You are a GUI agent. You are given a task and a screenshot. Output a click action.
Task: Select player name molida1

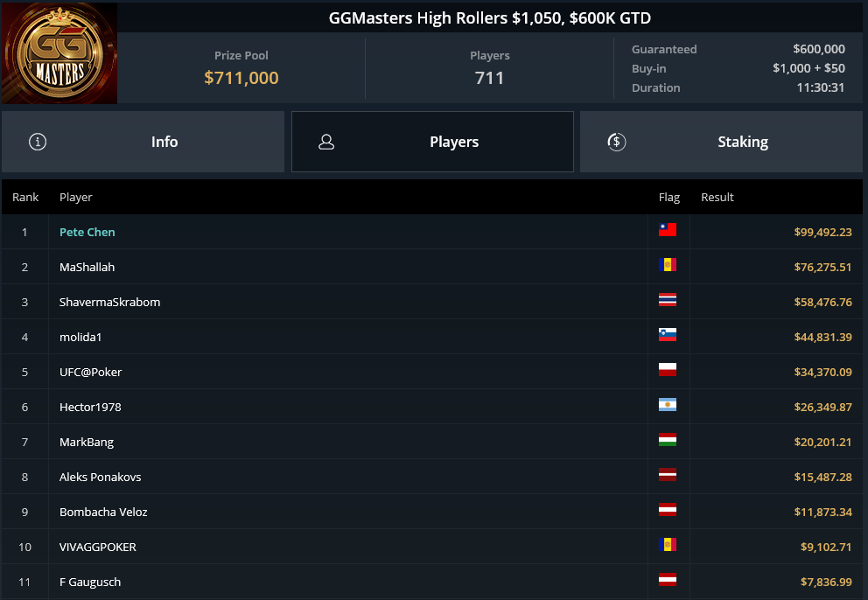80,337
